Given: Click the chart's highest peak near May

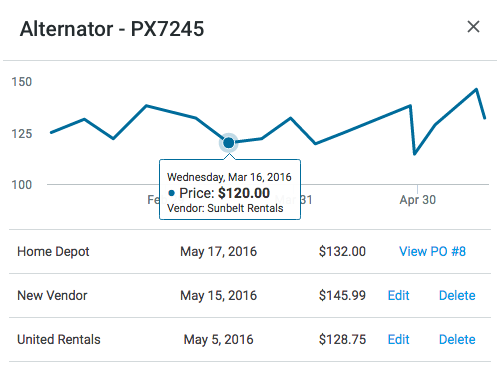Looking at the screenshot, I should tap(476, 89).
